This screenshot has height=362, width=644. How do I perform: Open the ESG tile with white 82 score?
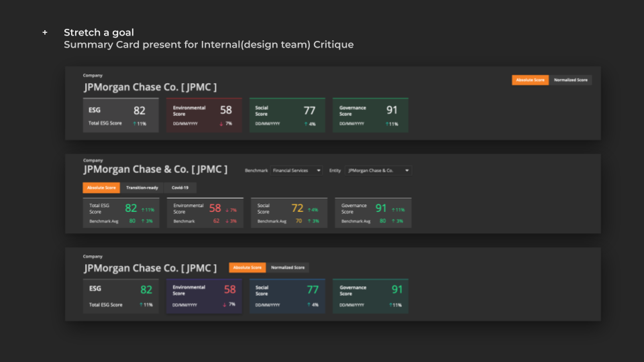[x=121, y=115]
